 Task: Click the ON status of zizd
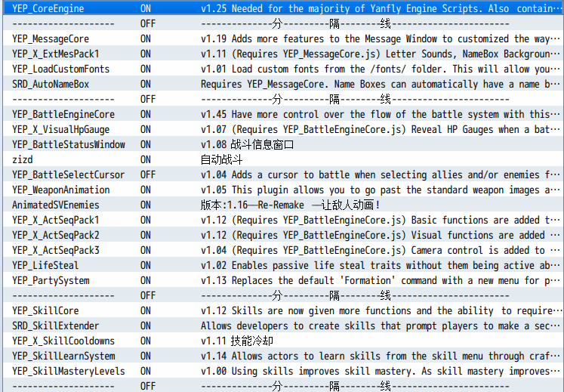tap(146, 159)
